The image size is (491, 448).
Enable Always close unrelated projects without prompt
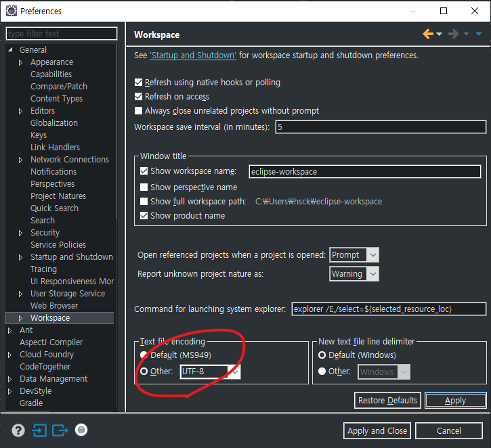[138, 111]
